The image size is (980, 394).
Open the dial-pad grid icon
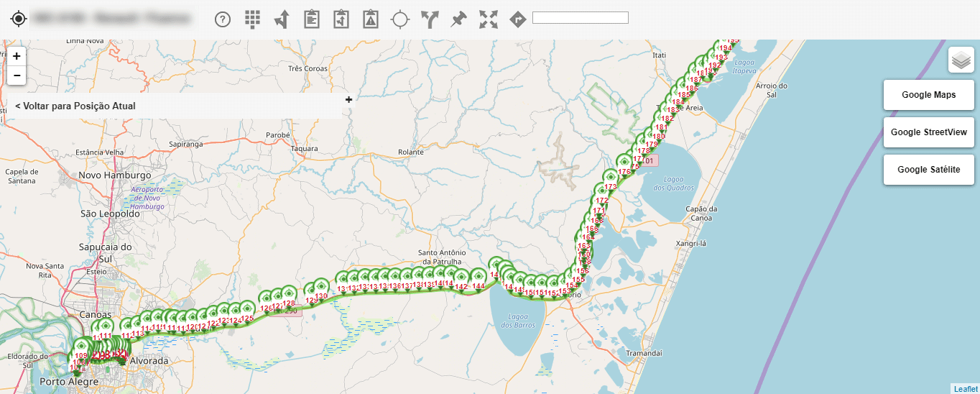252,19
